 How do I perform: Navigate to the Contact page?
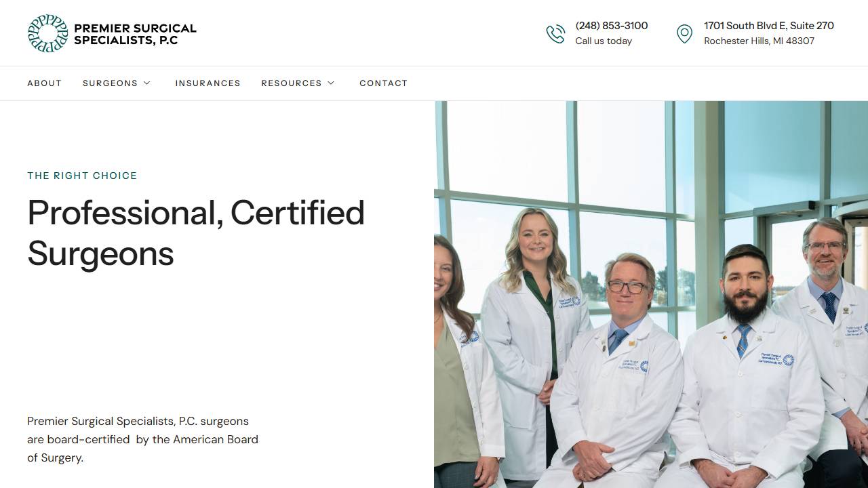coord(383,83)
